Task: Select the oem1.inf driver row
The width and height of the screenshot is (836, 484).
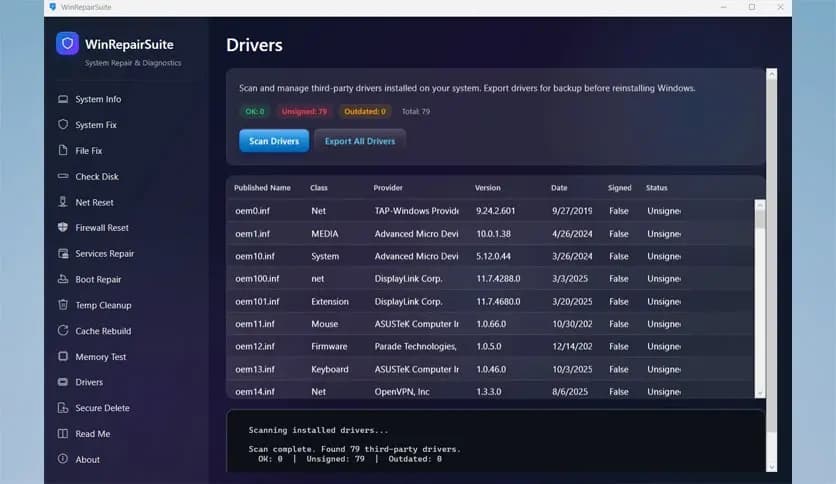Action: click(490, 233)
